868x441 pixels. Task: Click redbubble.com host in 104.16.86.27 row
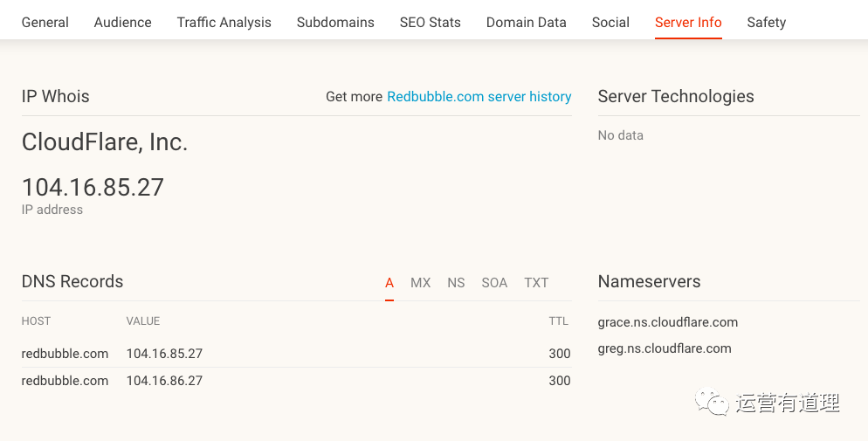tap(65, 381)
